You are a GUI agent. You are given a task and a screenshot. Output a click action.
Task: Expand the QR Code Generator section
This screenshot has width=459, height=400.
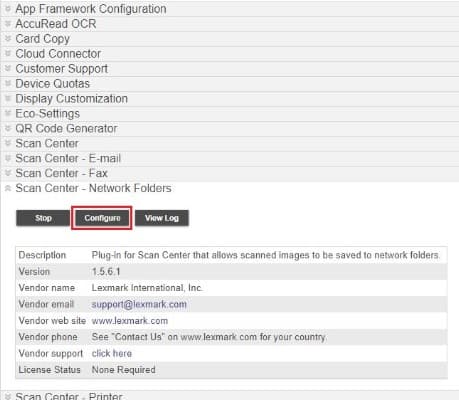tap(230, 128)
